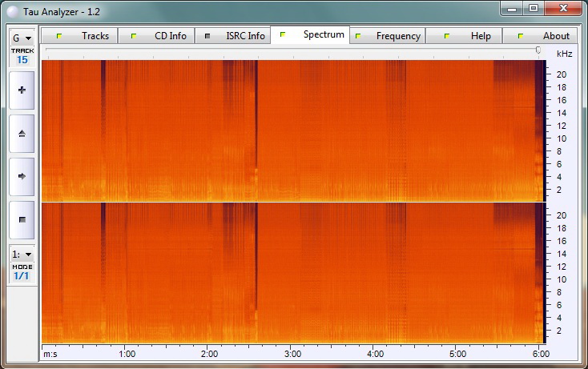Open the Tracks tab
The image size is (588, 369).
click(x=80, y=36)
